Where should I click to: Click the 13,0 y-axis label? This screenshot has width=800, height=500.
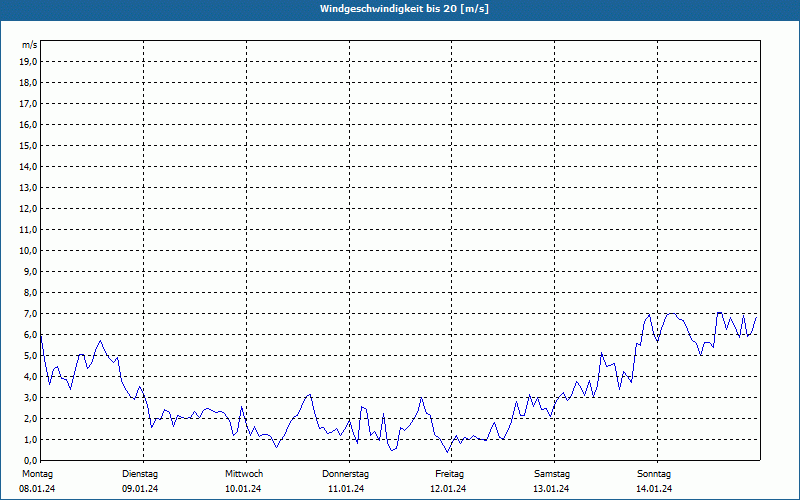28,188
